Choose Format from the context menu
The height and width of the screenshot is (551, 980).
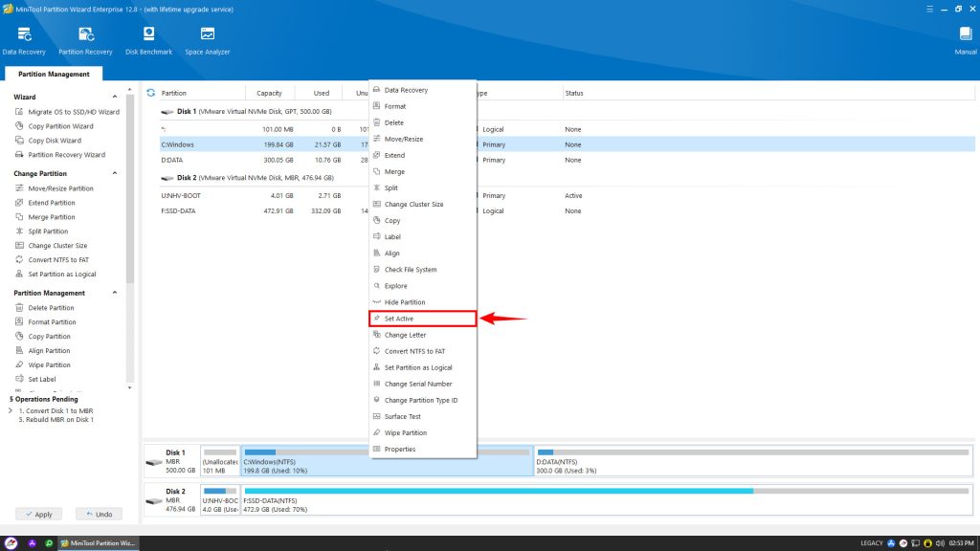422,106
